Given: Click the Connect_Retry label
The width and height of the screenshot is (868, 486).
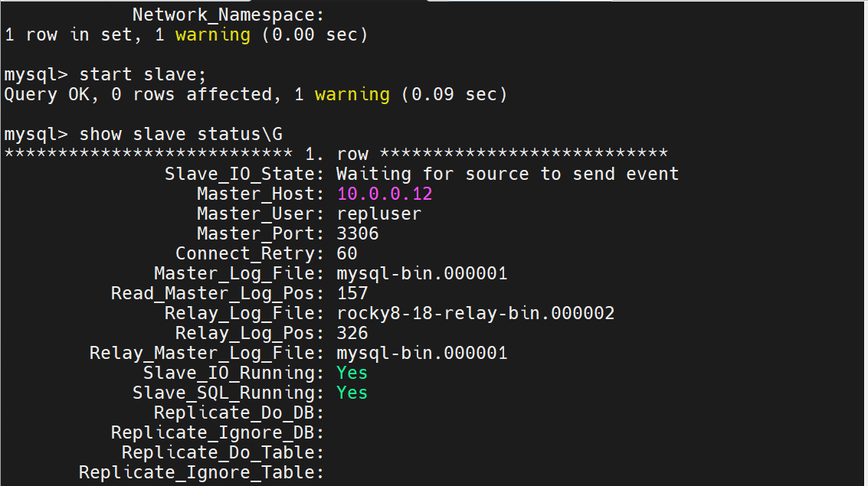Looking at the screenshot, I should [x=250, y=254].
